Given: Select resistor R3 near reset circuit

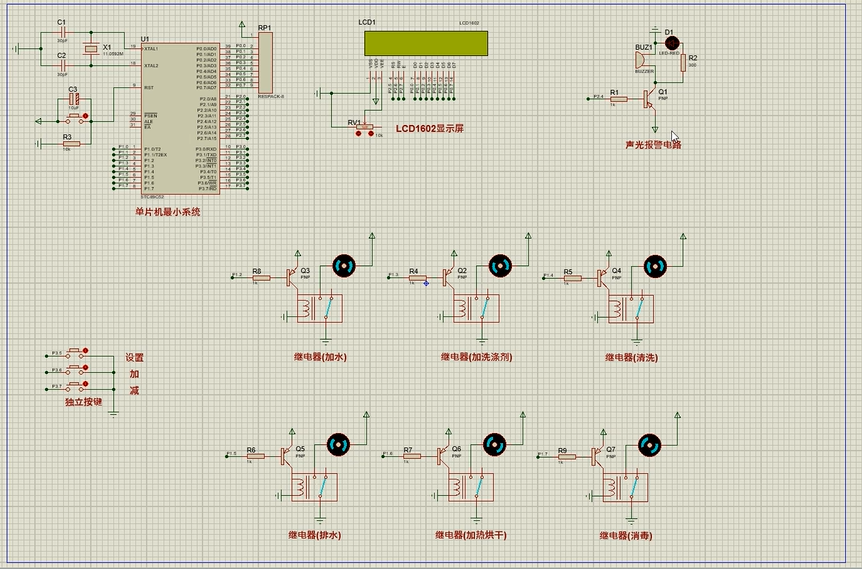Looking at the screenshot, I should (69, 144).
